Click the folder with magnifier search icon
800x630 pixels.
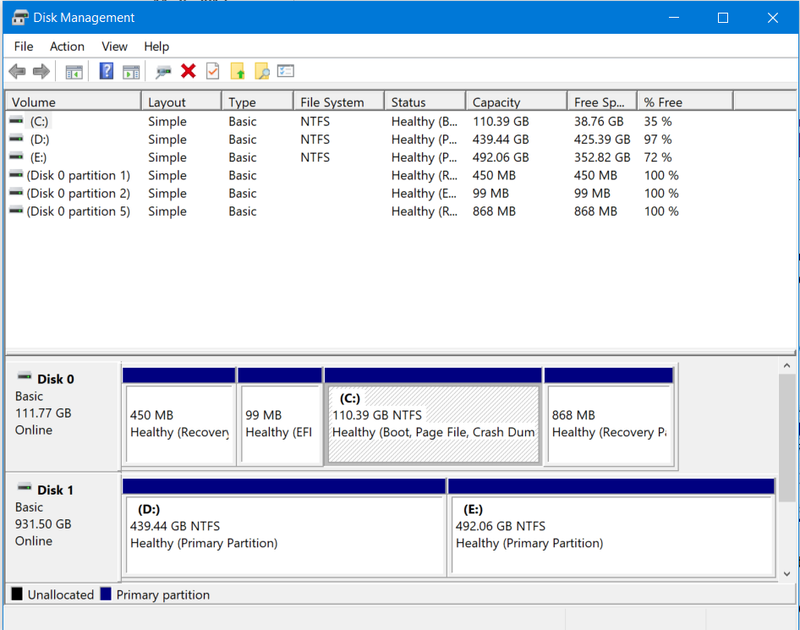pyautogui.click(x=262, y=71)
